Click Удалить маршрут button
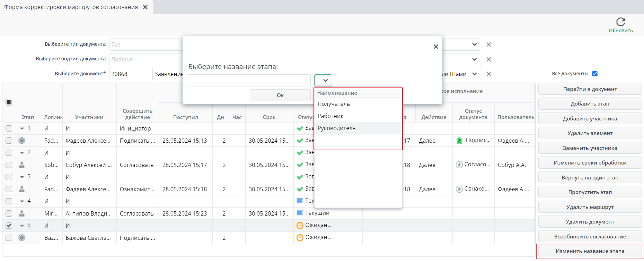Viewport: 644px width, 261px height. click(x=590, y=207)
